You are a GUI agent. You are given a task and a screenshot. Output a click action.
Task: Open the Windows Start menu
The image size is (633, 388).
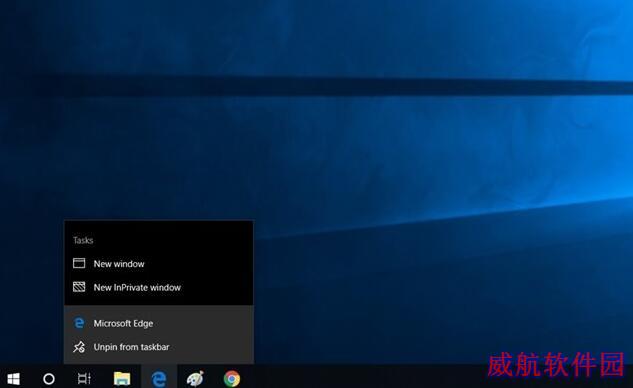[13, 379]
